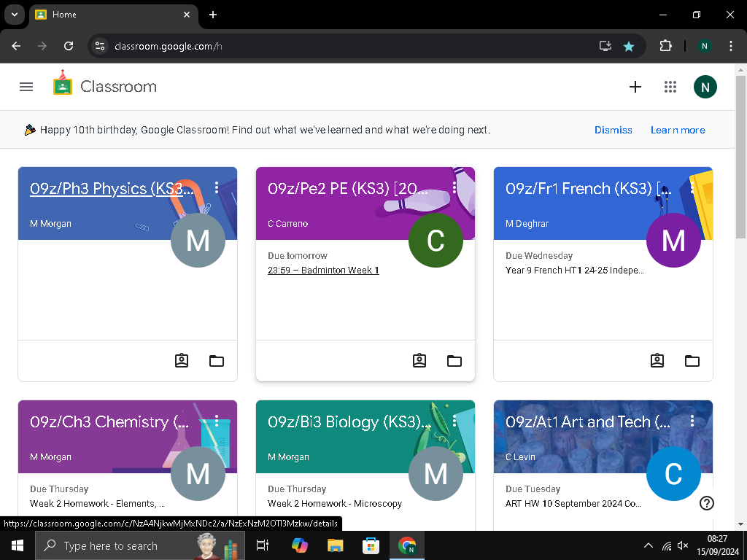This screenshot has width=747, height=560.
Task: Click the Learn more link
Action: pyautogui.click(x=678, y=130)
